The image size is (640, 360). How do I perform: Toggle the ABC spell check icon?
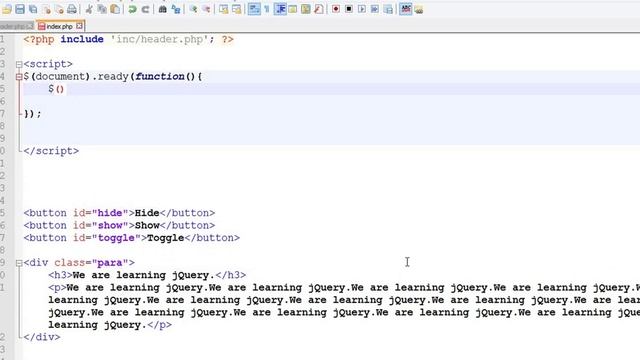(406, 9)
